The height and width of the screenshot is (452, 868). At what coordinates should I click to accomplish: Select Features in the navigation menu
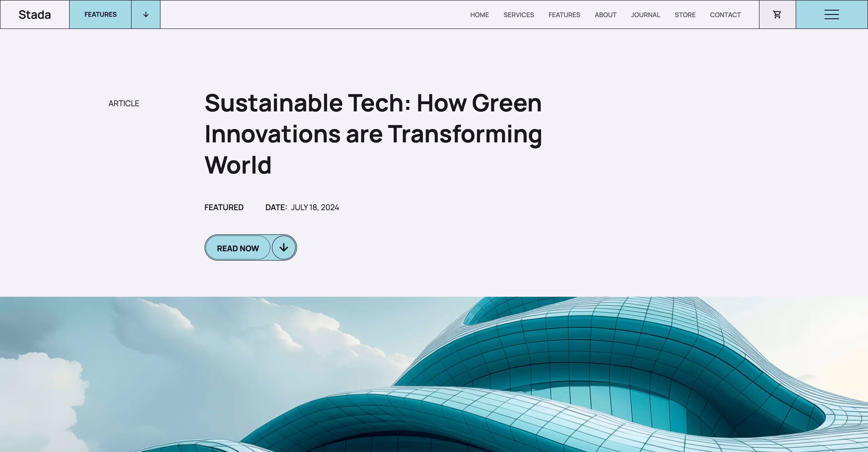564,15
